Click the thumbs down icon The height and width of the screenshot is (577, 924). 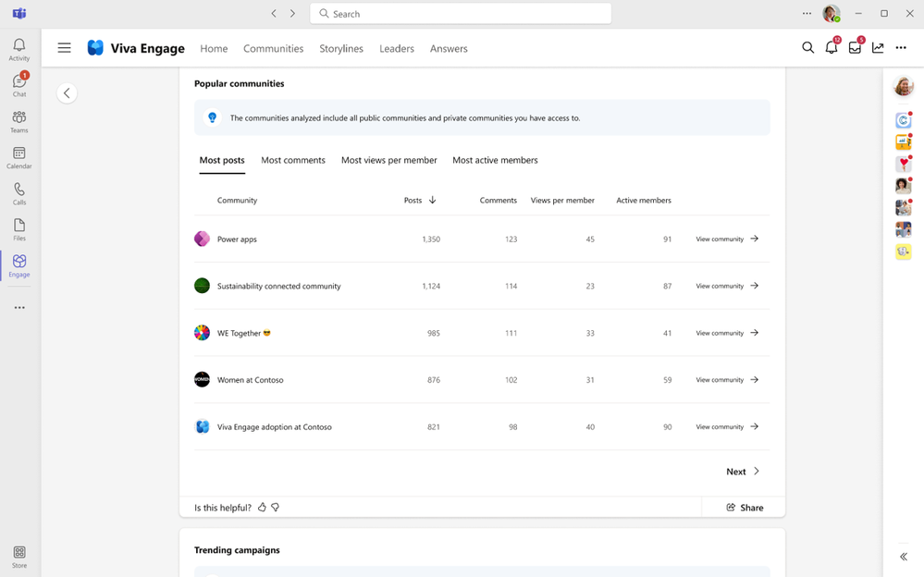click(x=276, y=508)
